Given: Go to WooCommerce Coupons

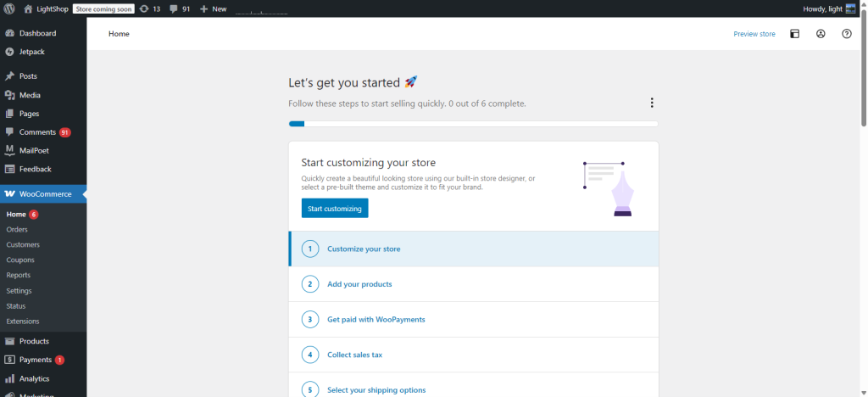Looking at the screenshot, I should [20, 260].
